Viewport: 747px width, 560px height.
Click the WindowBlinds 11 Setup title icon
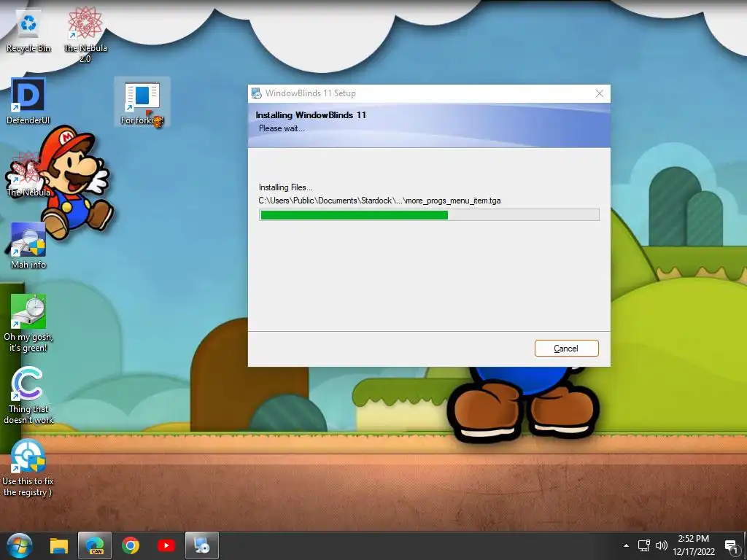[256, 93]
